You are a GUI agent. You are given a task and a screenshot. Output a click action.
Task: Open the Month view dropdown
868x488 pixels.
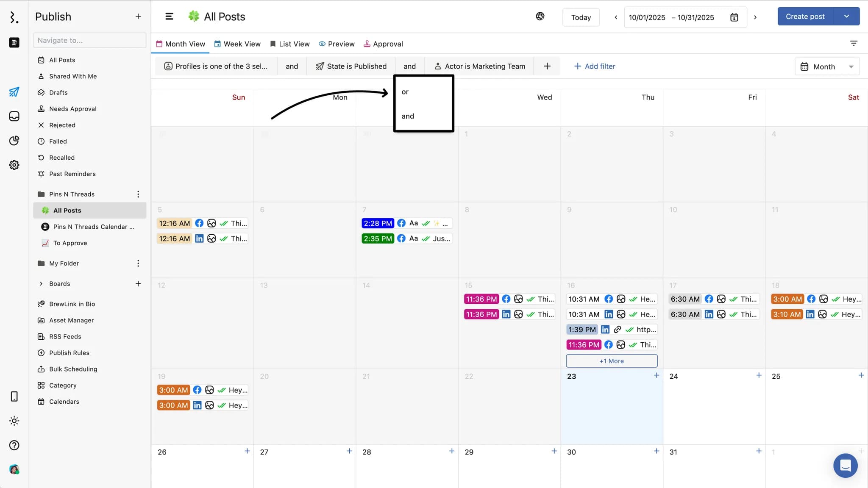tap(827, 67)
